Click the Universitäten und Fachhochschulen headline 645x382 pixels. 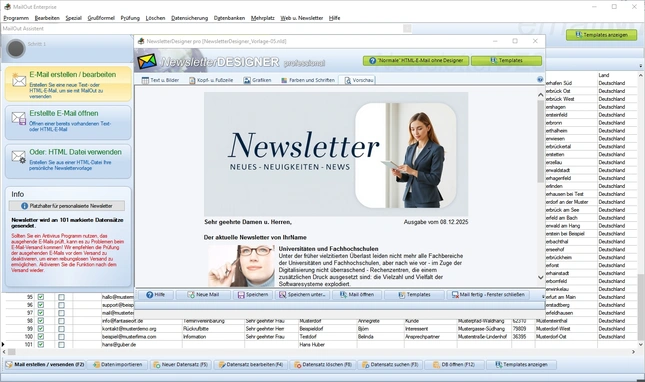[x=328, y=249]
